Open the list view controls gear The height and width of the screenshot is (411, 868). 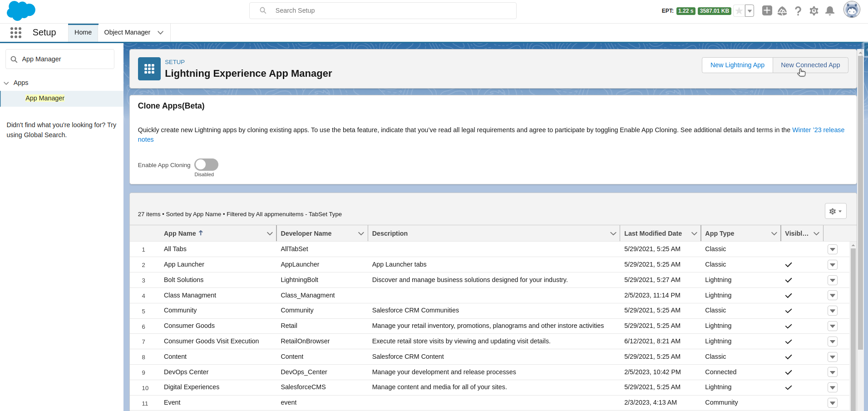835,211
